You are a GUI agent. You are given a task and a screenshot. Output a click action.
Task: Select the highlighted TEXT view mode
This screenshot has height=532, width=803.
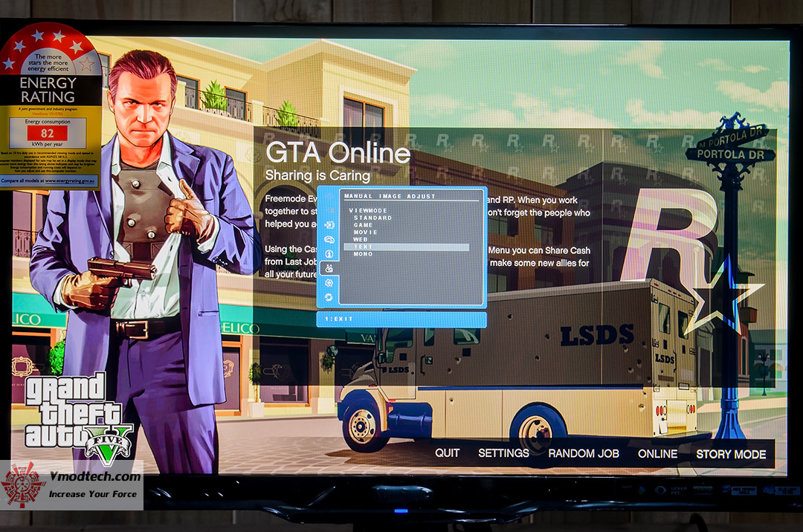tap(407, 247)
